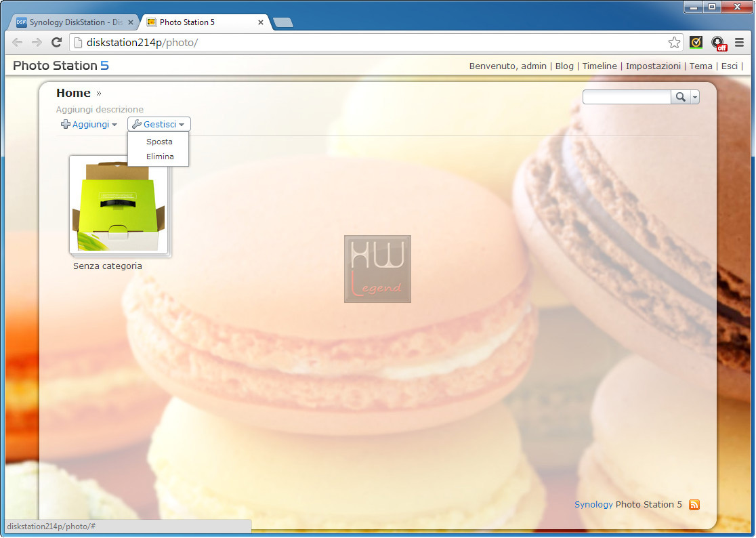Collapse the Gestisci dropdown
Image resolution: width=756 pixels, height=538 pixels.
tap(159, 125)
